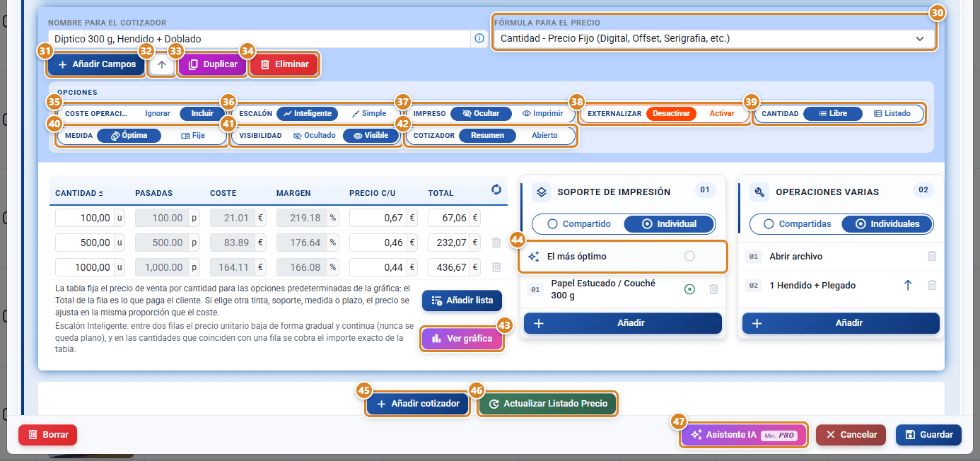Click the 232,07 total input
The height and width of the screenshot is (461, 980).
tap(449, 243)
